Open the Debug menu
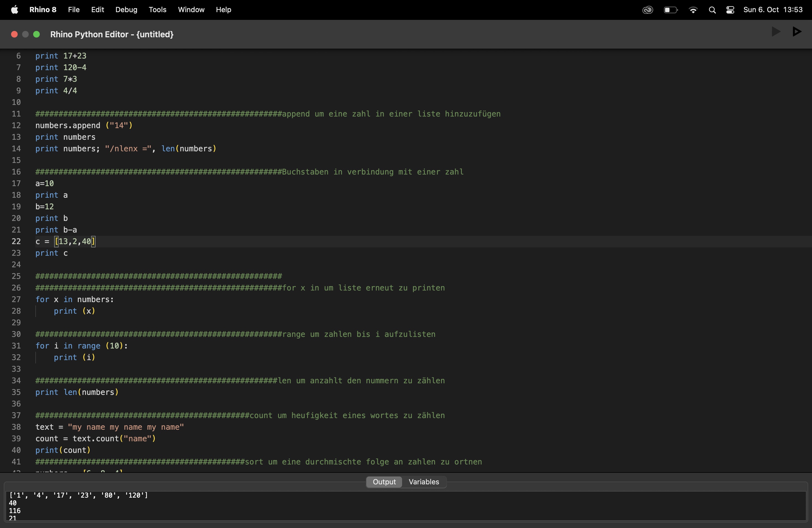 click(126, 10)
